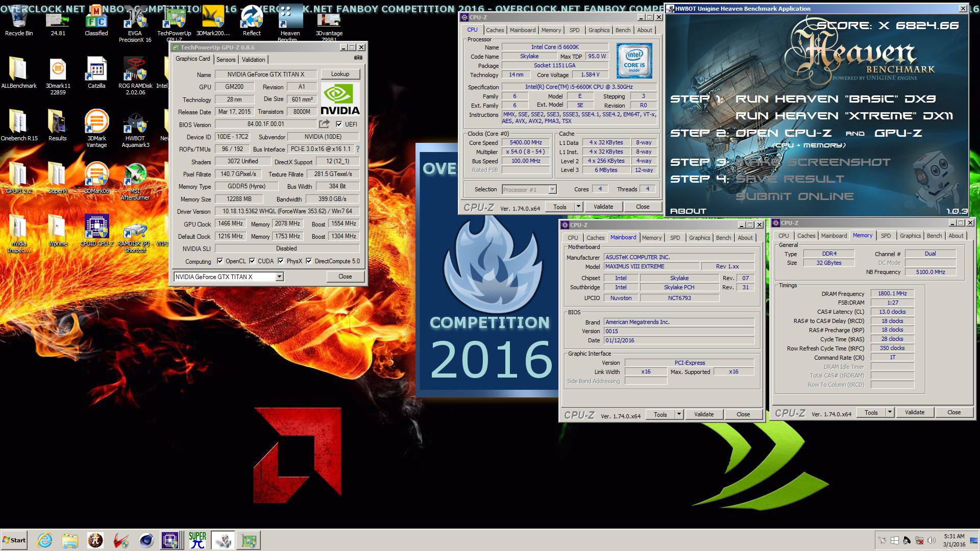Open ROG RAMDisk 2.02.06 shortcut
Viewport: 980px width, 551px height.
pyautogui.click(x=135, y=76)
